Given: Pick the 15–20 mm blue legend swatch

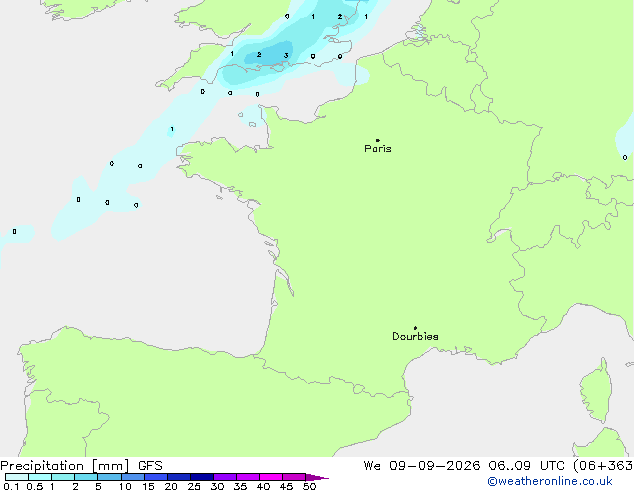Looking at the screenshot, I should pos(156,477).
